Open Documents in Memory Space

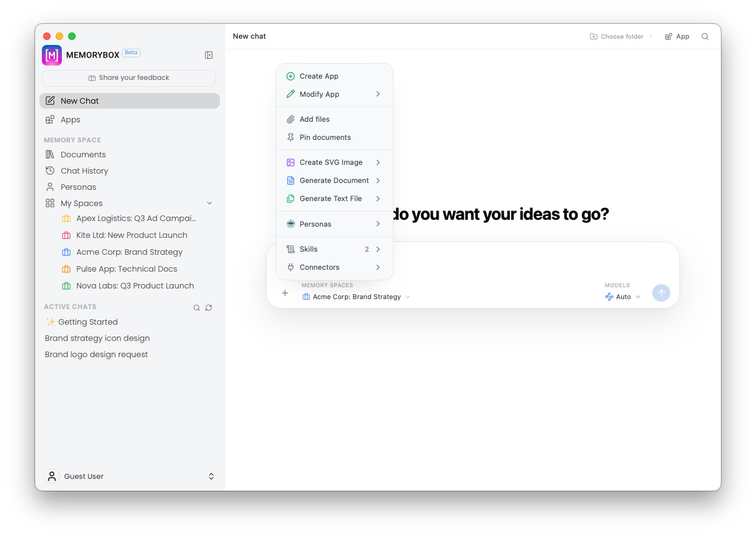click(x=129, y=154)
